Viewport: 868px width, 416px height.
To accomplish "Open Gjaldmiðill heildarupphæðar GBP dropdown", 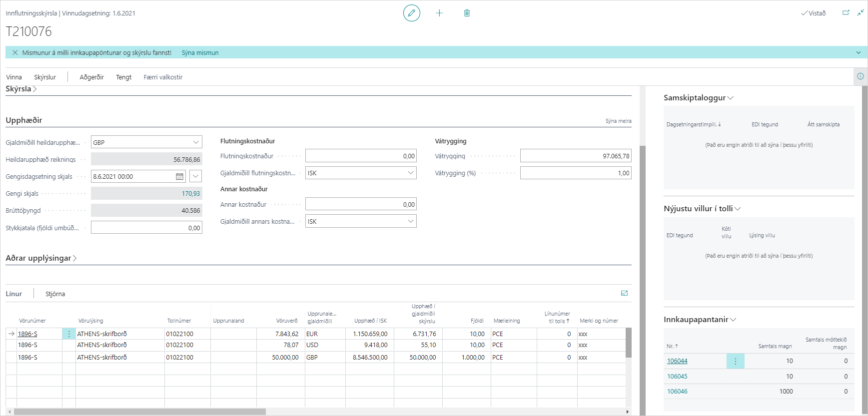I will [x=196, y=142].
